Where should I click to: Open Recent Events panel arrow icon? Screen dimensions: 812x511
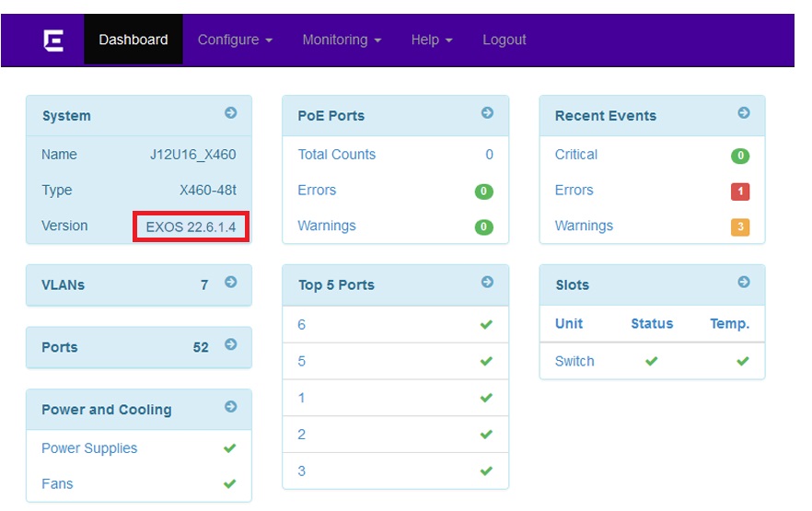tap(744, 112)
